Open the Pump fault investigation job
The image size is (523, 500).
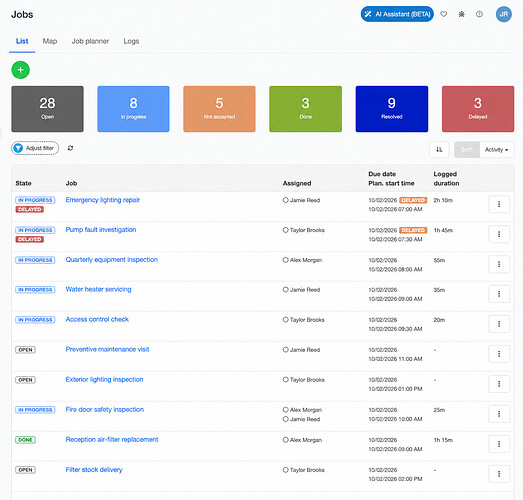pos(101,229)
